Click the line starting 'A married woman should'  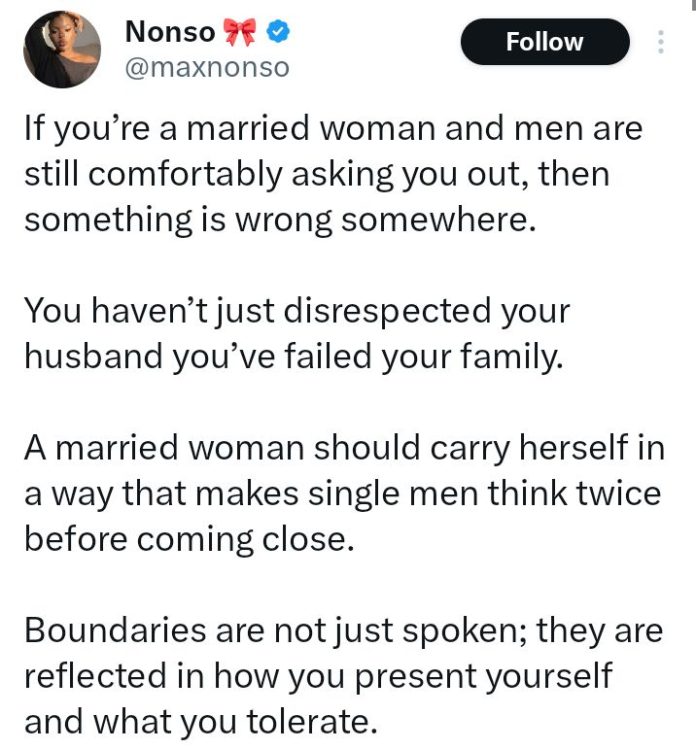click(344, 448)
